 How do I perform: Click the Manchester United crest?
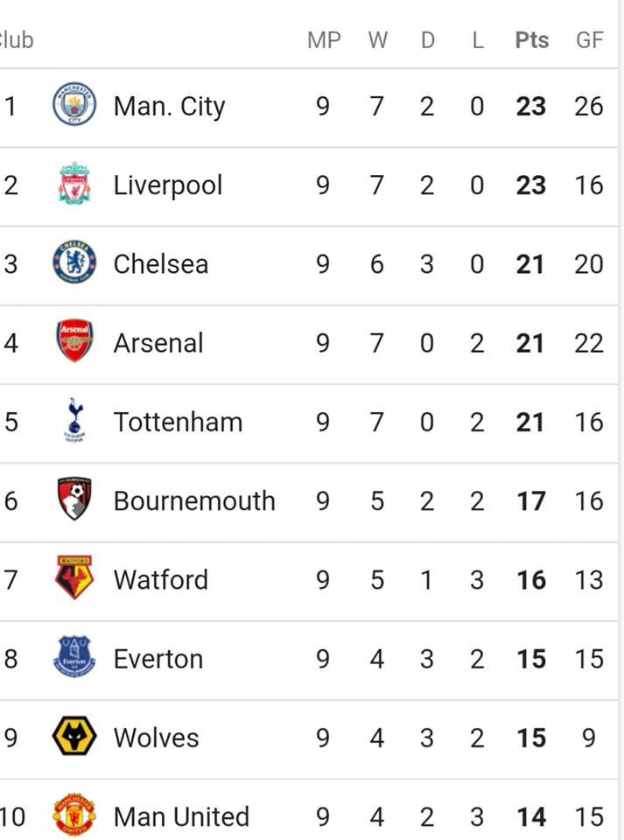pyautogui.click(x=74, y=815)
